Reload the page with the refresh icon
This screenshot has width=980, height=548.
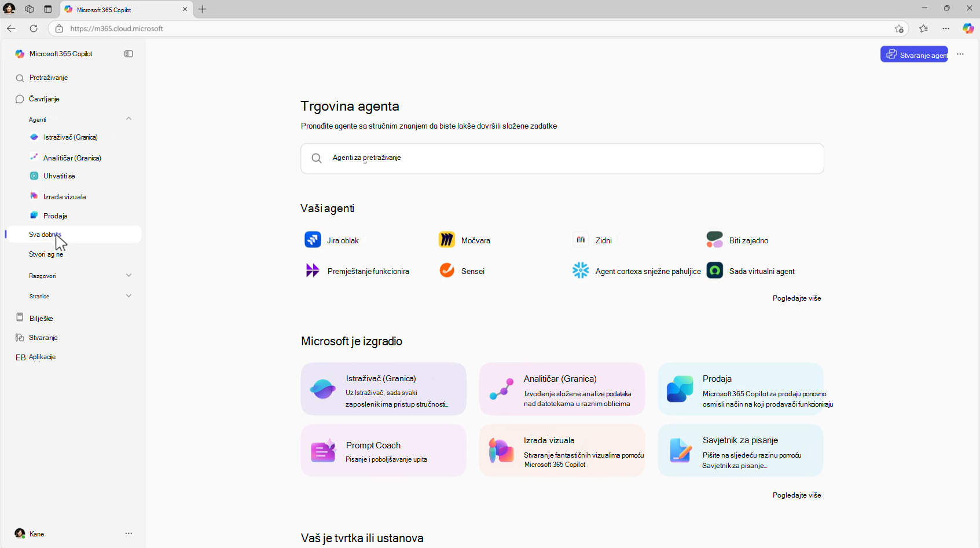pos(34,28)
